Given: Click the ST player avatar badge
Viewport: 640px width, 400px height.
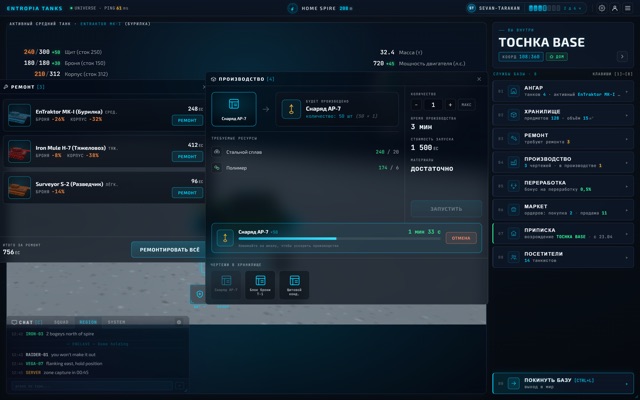Looking at the screenshot, I should [x=471, y=8].
